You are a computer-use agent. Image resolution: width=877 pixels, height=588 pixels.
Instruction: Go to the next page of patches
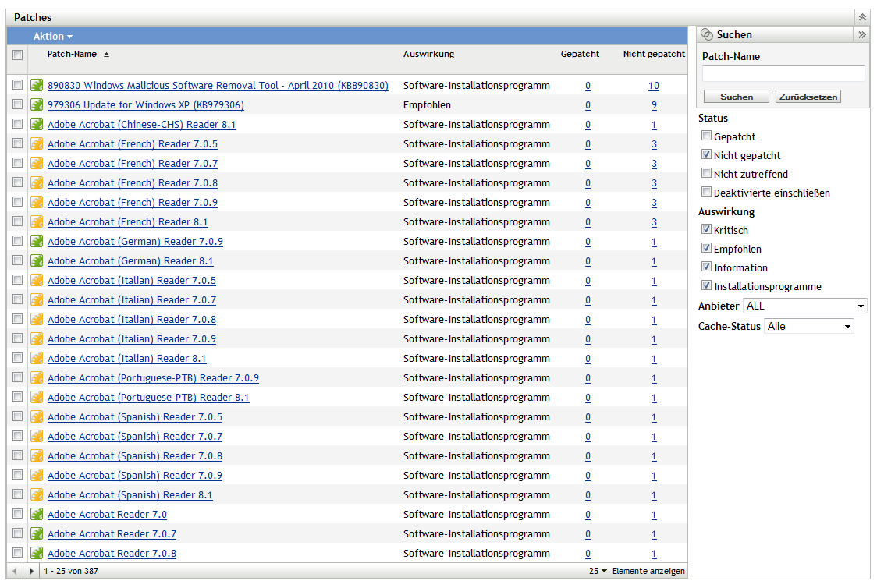(x=31, y=571)
